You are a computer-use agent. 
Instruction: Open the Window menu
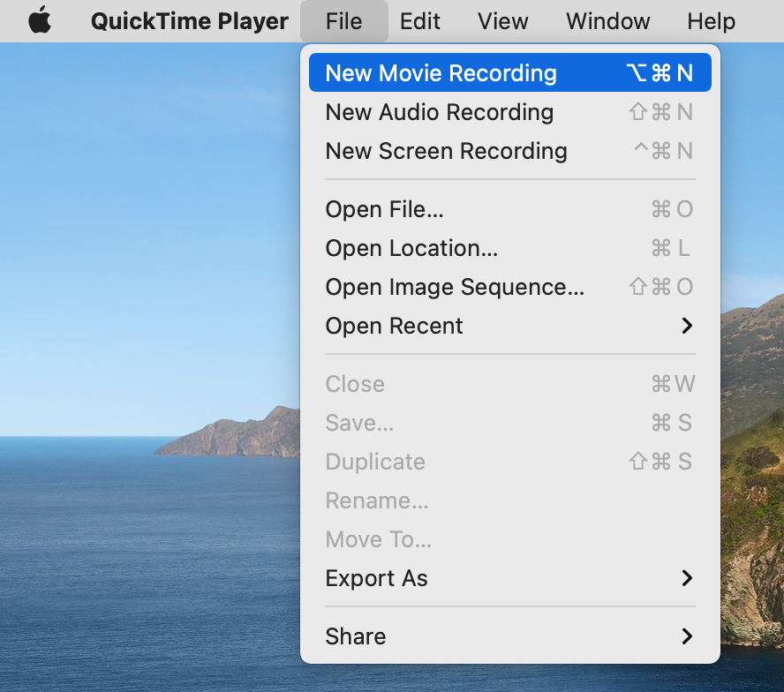point(607,21)
